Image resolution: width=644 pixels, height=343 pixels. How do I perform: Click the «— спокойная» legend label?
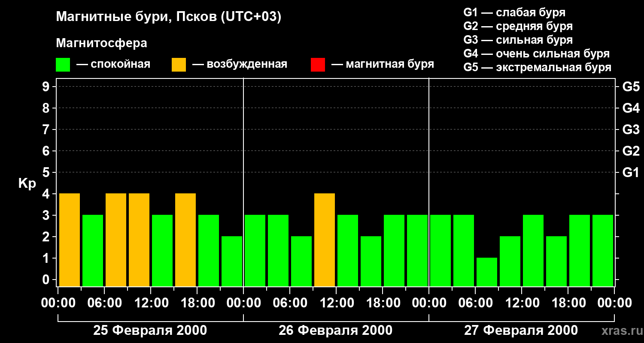113,64
